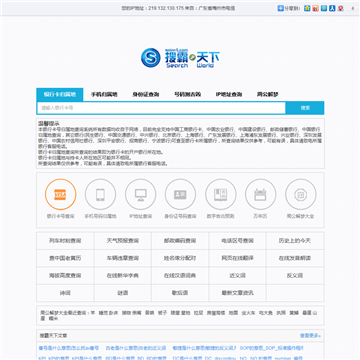The height and width of the screenshot is (360, 360).
Task: Click the share count number 4
Action: click(x=353, y=8)
